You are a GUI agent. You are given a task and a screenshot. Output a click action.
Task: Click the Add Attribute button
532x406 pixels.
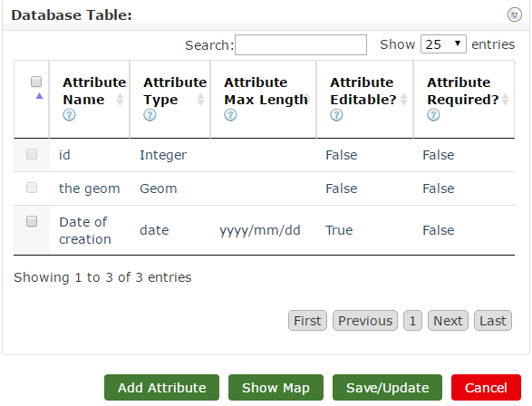pyautogui.click(x=162, y=388)
